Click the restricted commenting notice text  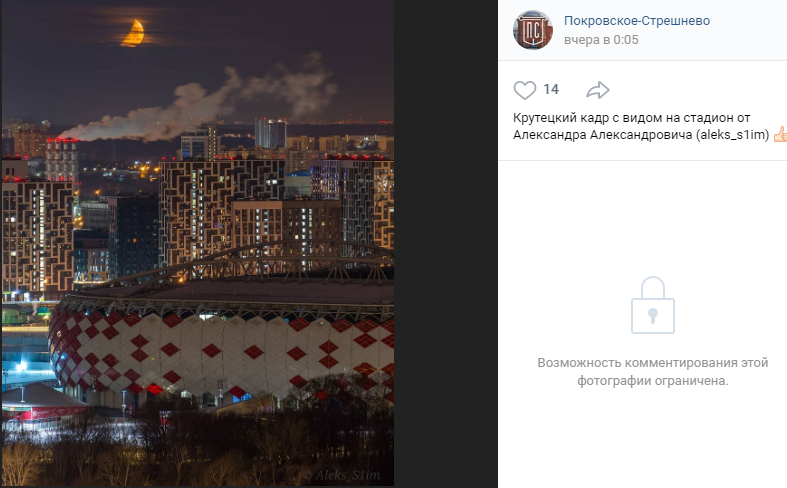click(x=652, y=372)
